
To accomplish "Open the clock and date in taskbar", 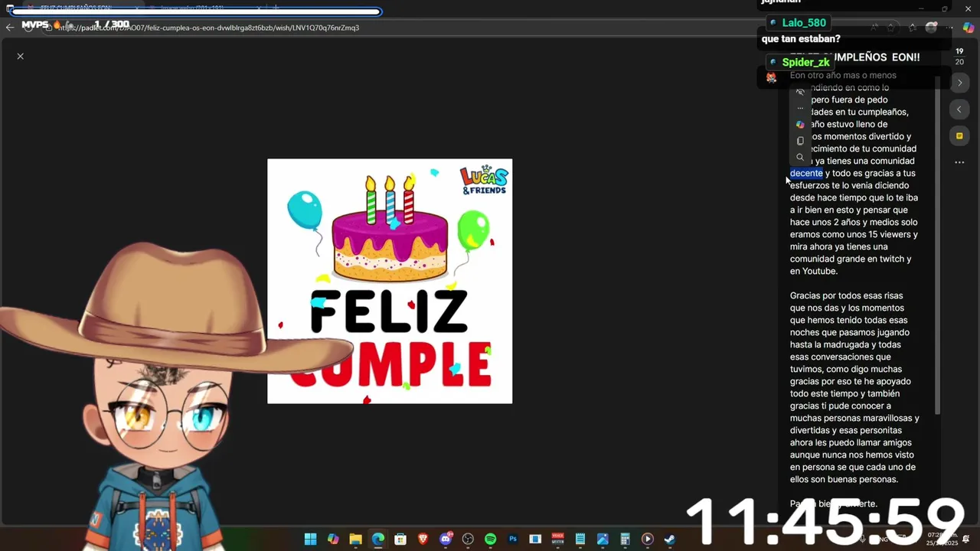I will click(941, 539).
